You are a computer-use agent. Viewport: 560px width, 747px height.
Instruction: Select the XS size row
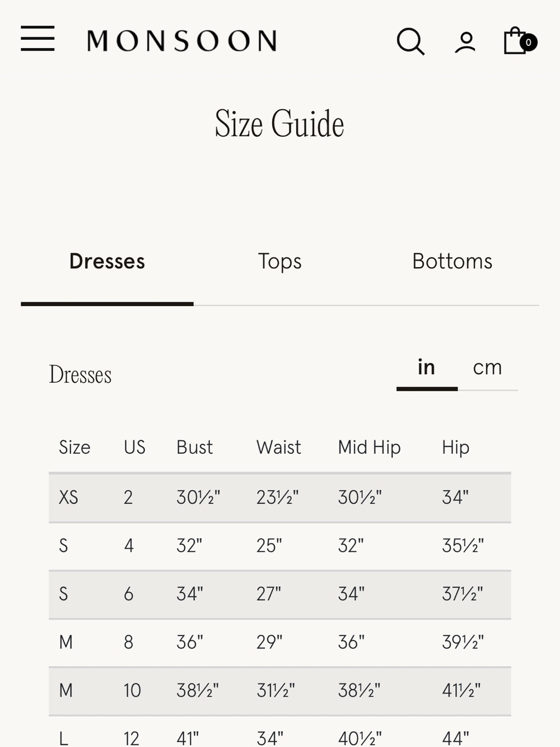(x=280, y=498)
